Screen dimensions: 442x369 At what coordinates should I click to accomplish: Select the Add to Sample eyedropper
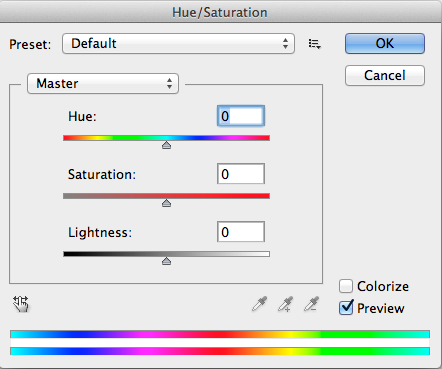point(286,304)
